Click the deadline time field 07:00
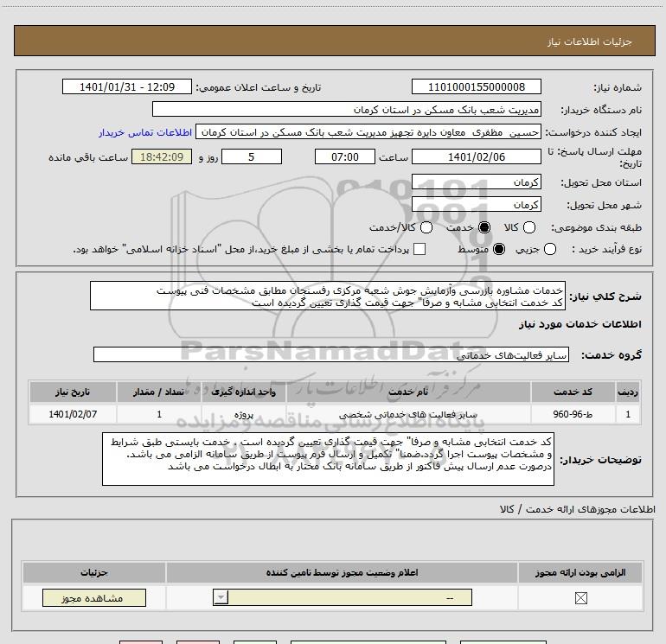Viewport: 666px width, 644px height. click(x=345, y=156)
